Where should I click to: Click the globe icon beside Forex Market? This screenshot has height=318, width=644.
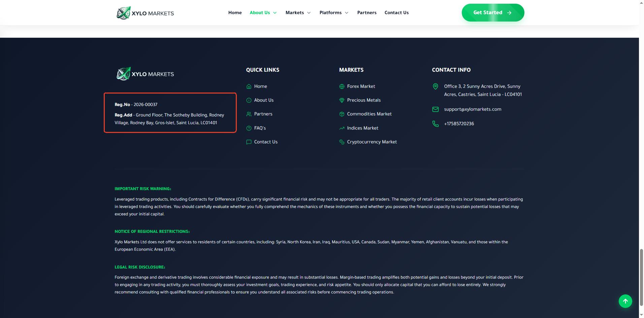click(x=342, y=86)
